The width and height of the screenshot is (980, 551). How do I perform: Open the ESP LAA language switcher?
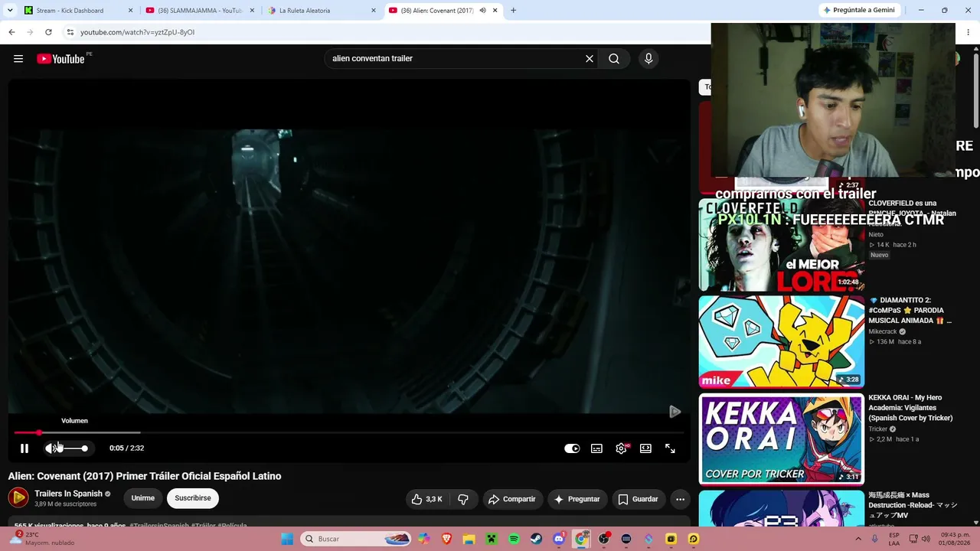(x=893, y=539)
